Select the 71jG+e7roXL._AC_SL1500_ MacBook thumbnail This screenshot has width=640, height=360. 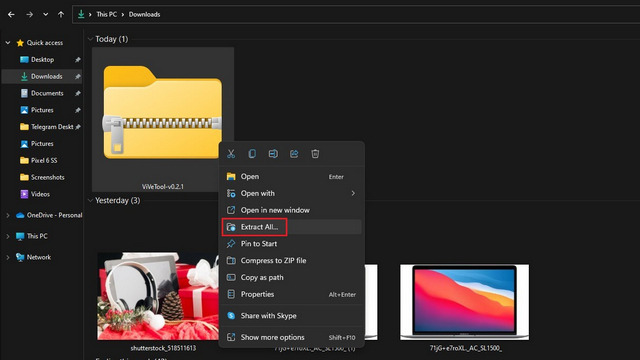pos(464,302)
